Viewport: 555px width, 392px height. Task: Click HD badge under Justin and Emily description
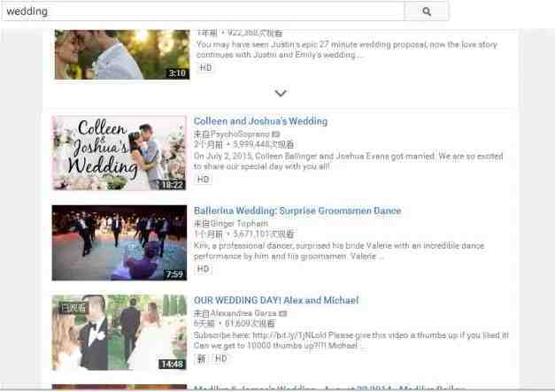pyautogui.click(x=205, y=67)
